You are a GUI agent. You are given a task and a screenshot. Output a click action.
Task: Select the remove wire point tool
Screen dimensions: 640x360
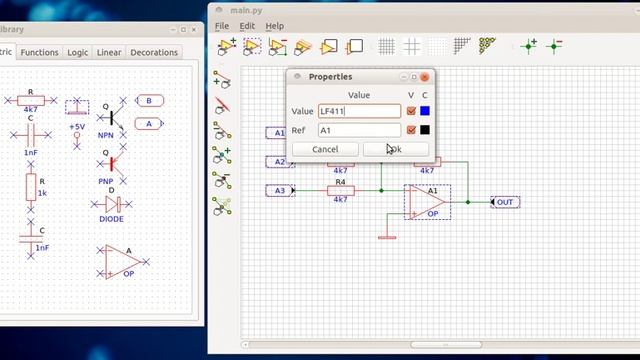(x=222, y=180)
